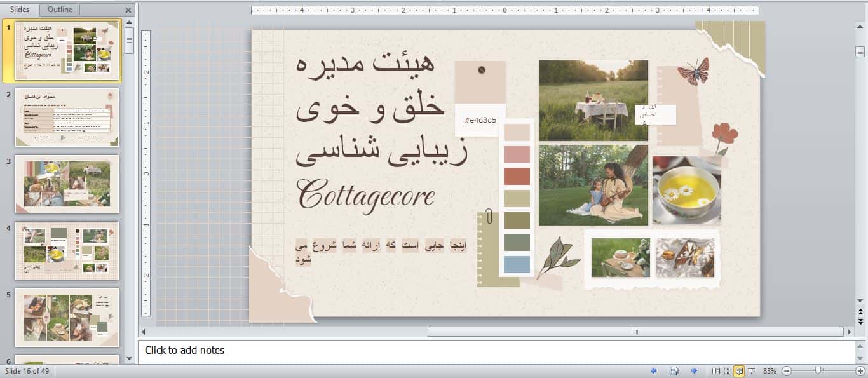
Task: Select the blue swatch at palette bottom
Action: point(517,264)
